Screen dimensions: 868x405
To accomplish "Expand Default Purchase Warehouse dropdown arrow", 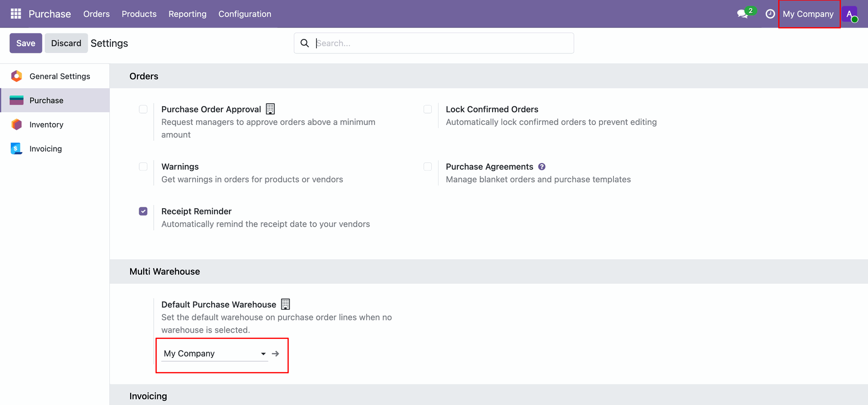I will coord(263,354).
